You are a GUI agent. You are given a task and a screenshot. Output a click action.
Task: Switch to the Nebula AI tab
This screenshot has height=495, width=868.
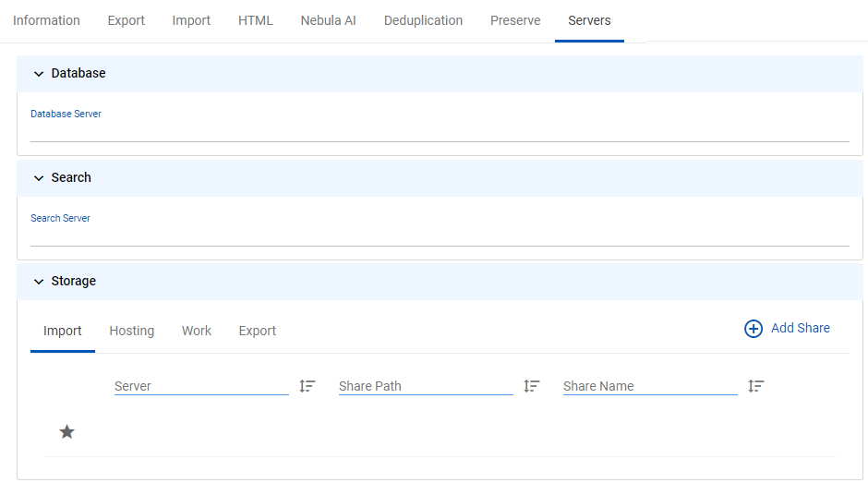(x=328, y=20)
